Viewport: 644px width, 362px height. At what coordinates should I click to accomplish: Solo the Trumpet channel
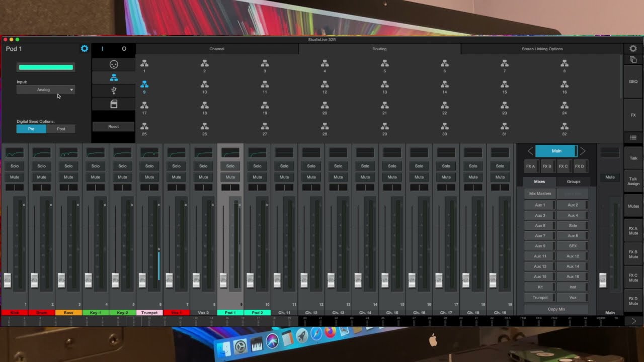tap(149, 166)
